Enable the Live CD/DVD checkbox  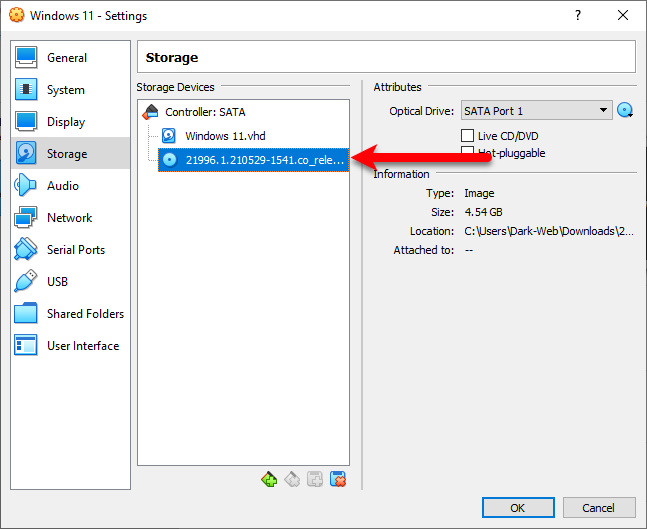coord(467,135)
